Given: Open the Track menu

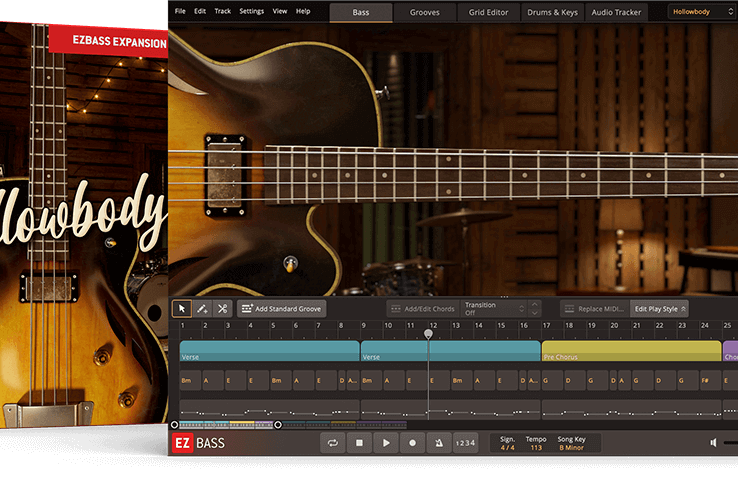Looking at the screenshot, I should click(x=223, y=11).
